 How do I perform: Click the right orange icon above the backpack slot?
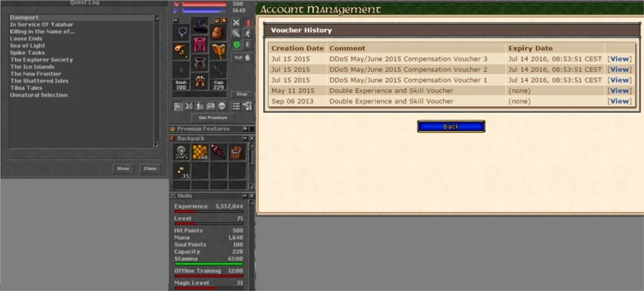[224, 20]
